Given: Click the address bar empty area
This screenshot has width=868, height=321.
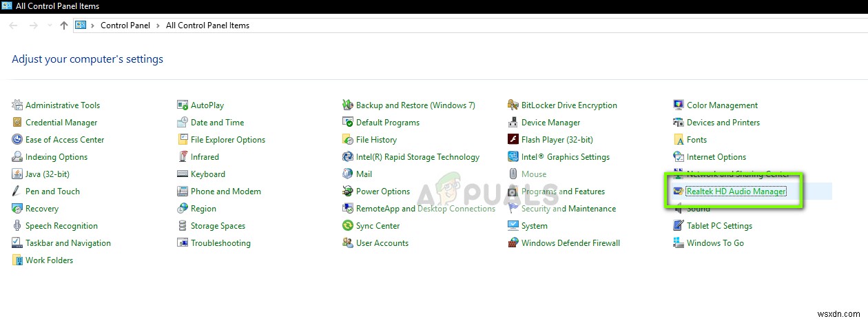Looking at the screenshot, I should [551, 25].
